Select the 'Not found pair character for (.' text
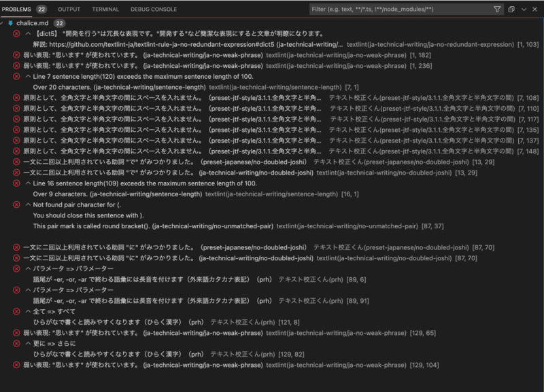Screen dimensions: 544x392 click(x=77, y=204)
